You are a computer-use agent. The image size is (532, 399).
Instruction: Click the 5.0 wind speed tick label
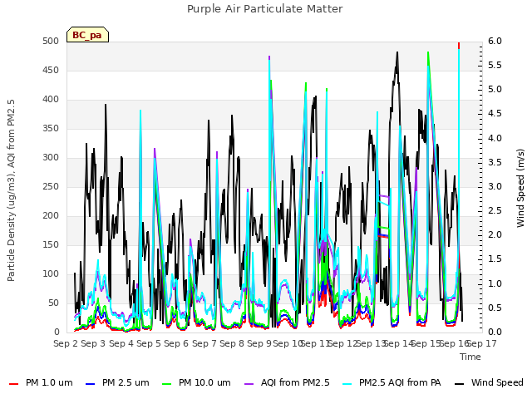pos(495,90)
